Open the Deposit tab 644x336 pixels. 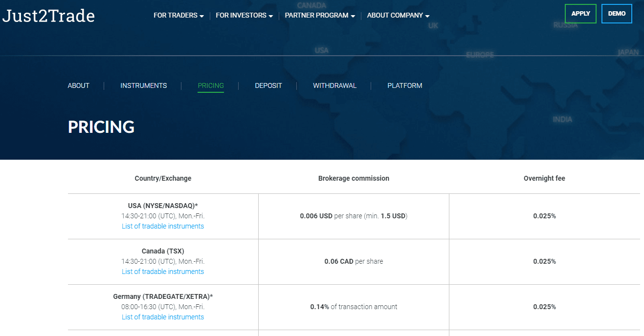coord(268,85)
